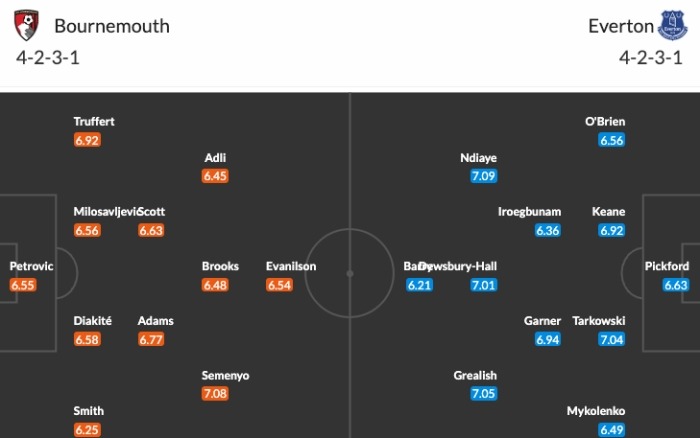Select O'Brien's player name
Screen dimensions: 700x438
tap(605, 121)
